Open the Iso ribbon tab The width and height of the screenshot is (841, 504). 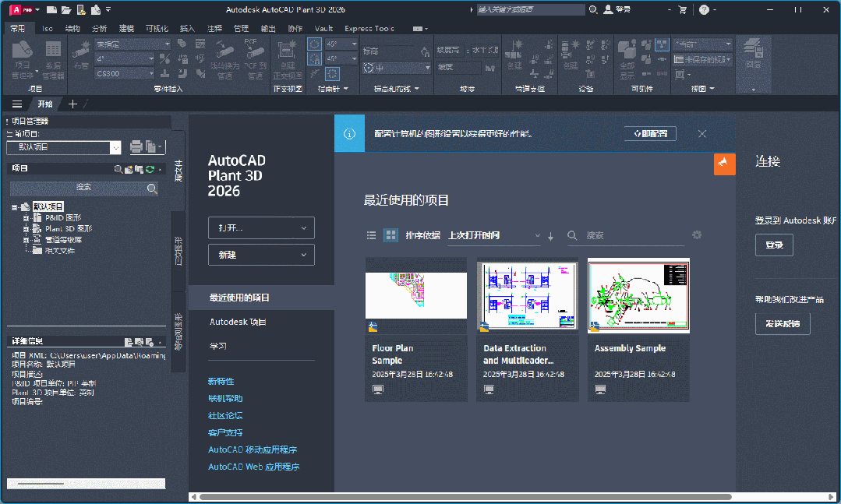point(48,28)
